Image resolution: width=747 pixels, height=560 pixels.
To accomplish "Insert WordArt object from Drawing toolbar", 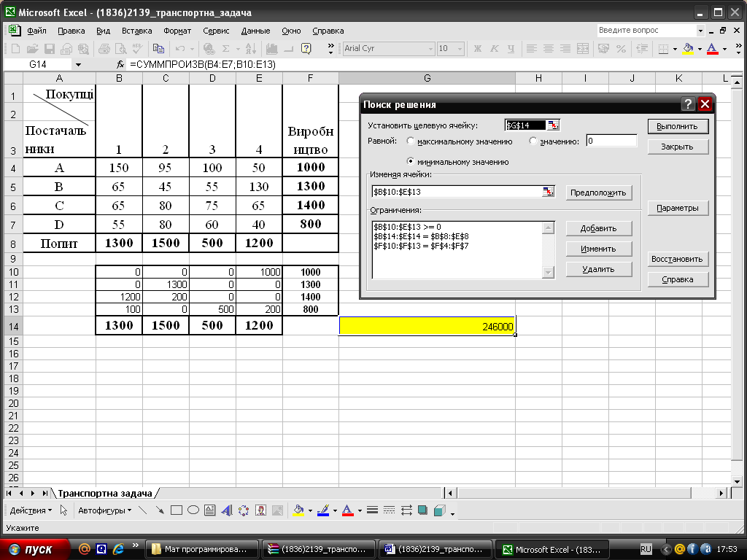I will (227, 510).
